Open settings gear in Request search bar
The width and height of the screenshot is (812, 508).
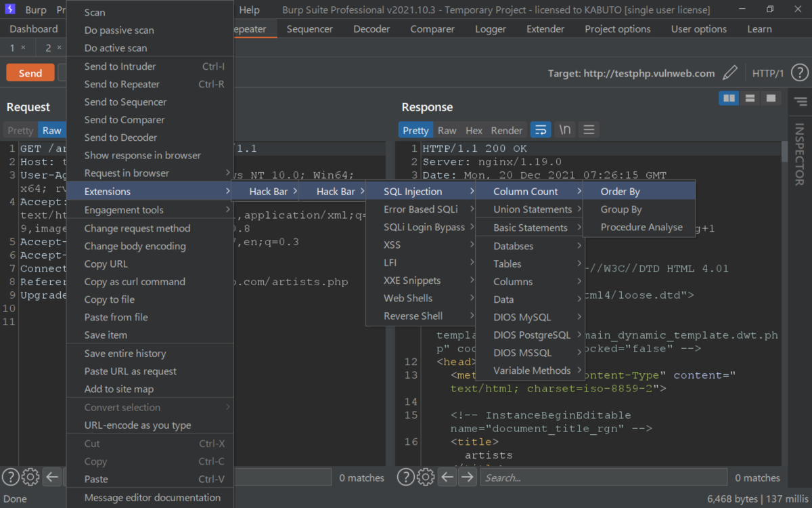pos(30,477)
